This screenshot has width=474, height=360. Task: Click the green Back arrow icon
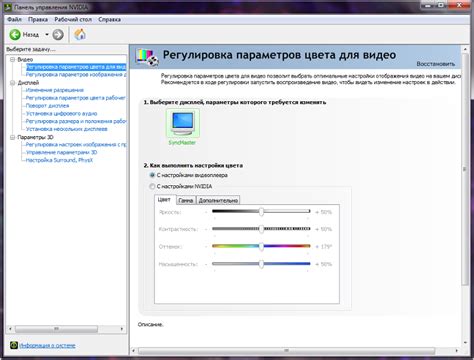point(15,34)
